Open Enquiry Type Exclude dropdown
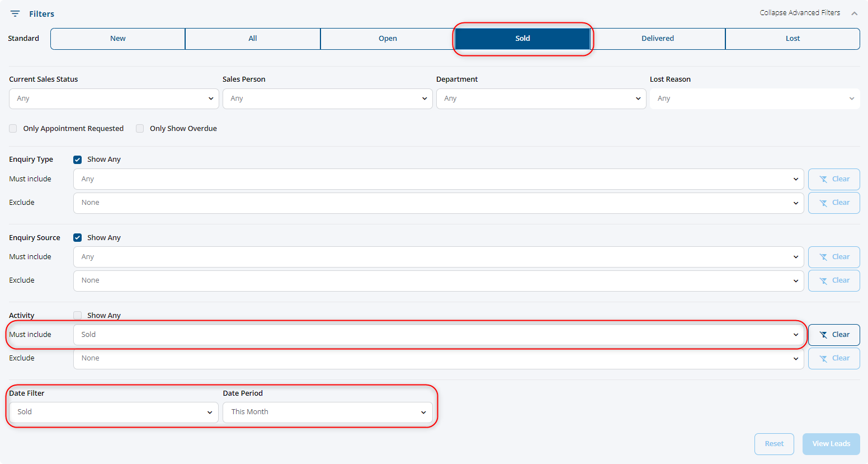Image resolution: width=868 pixels, height=464 pixels. click(x=438, y=203)
